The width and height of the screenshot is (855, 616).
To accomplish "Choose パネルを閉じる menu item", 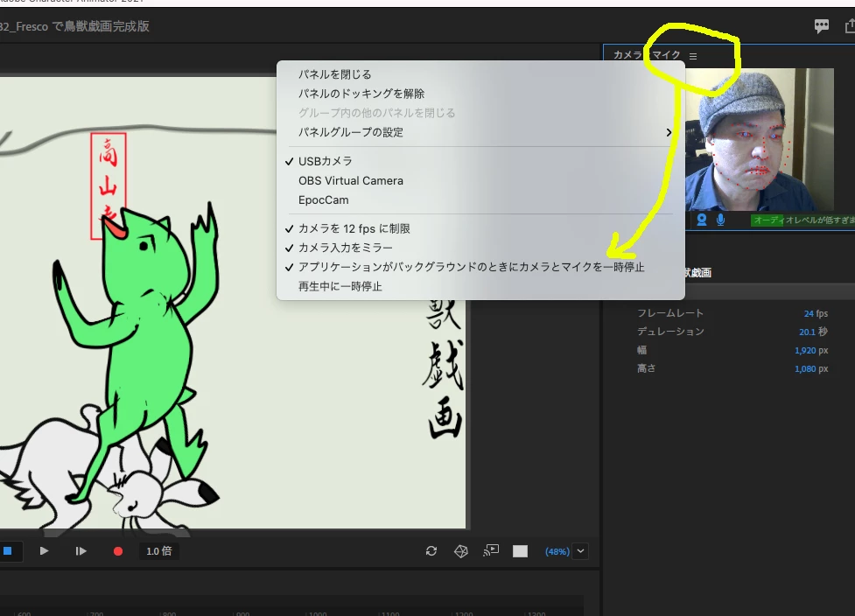I will (480, 74).
